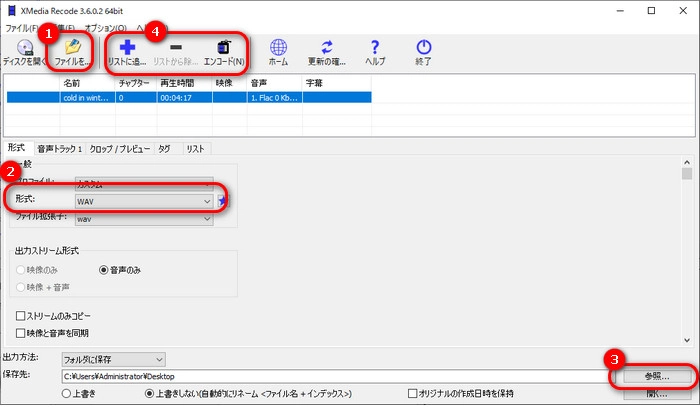Image resolution: width=700 pixels, height=407 pixels.
Task: Enable the ストリームのみコピー checkbox
Action: 21,316
